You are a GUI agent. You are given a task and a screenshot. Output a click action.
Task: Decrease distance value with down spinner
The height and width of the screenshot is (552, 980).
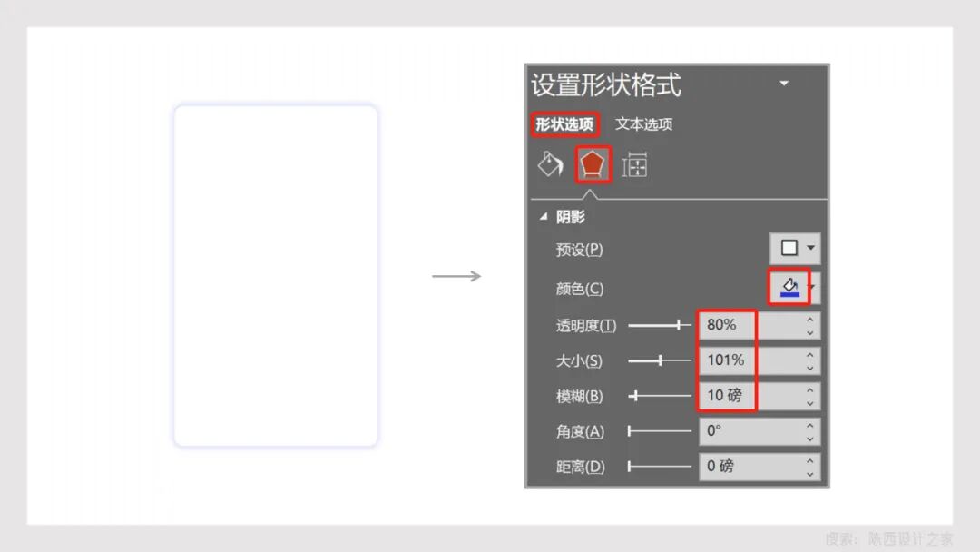810,474
